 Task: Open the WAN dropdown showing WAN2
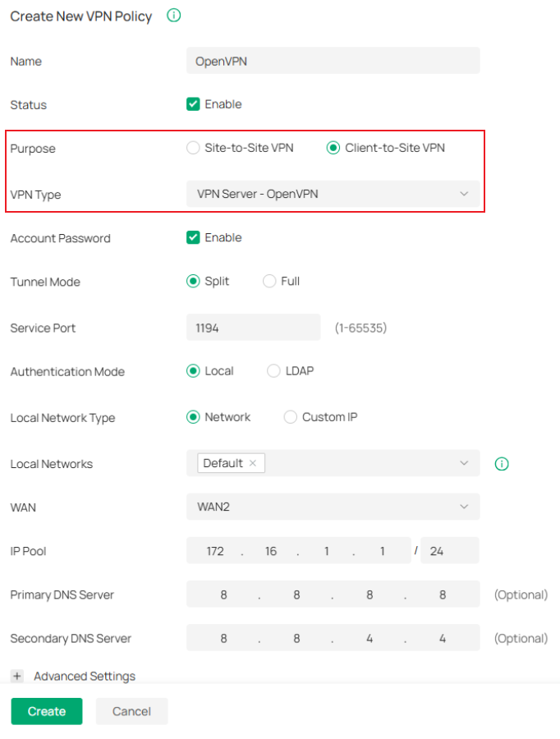pos(333,507)
